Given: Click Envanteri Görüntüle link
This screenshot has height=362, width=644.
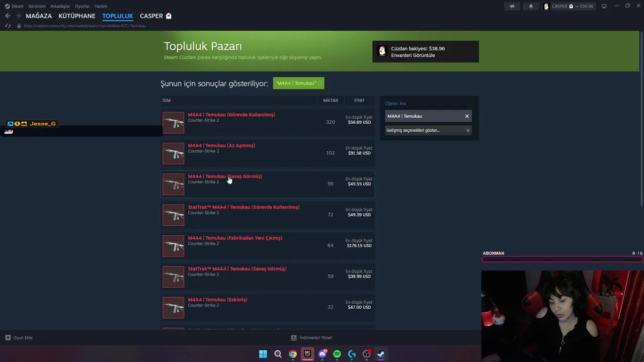Looking at the screenshot, I should 413,55.
